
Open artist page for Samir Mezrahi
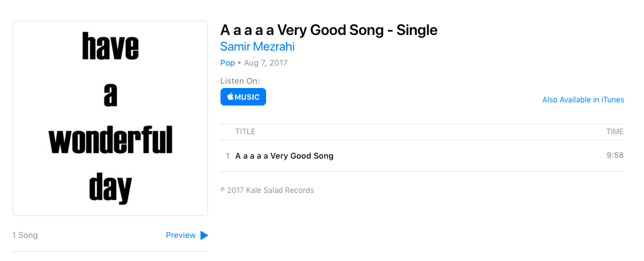coord(257,47)
